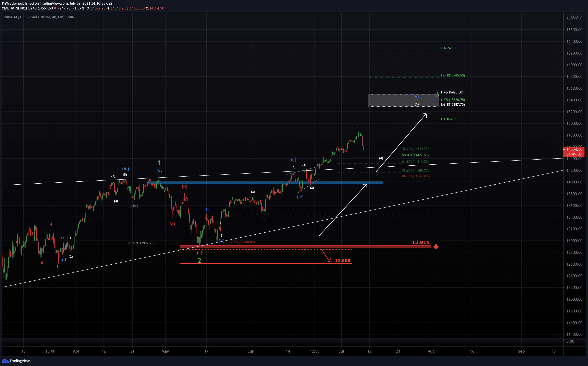The height and width of the screenshot is (366, 588).
Task: Click the red wave A label
Action: [42, 263]
